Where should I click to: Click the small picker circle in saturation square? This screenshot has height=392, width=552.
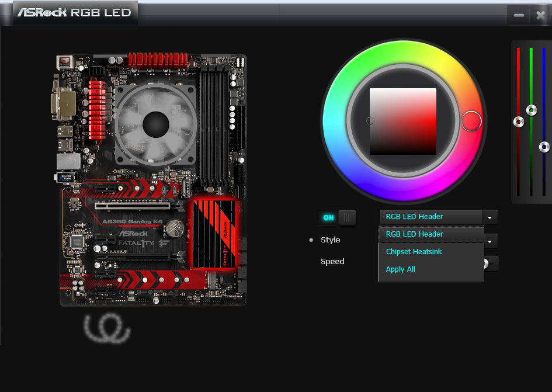pos(370,121)
